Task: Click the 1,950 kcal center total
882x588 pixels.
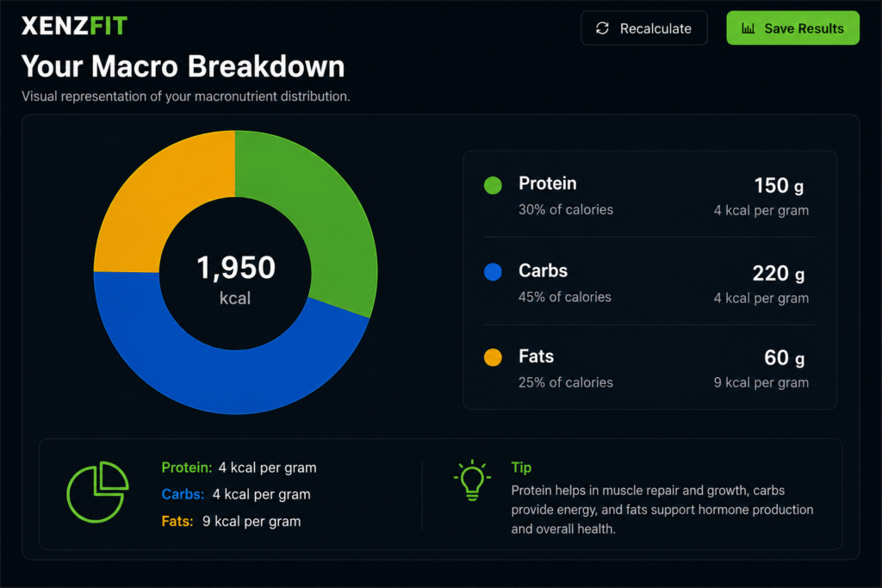Action: coord(236,280)
